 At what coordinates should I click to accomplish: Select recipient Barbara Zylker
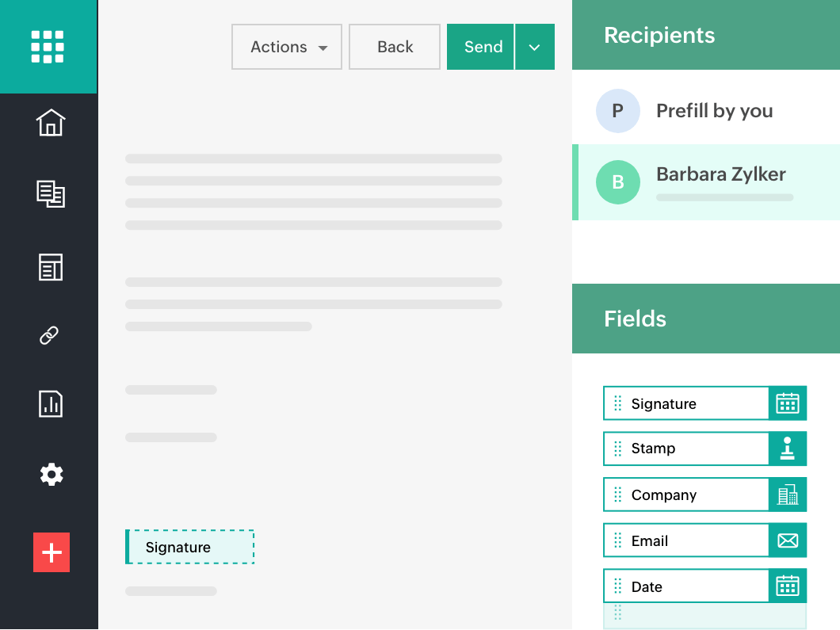pyautogui.click(x=706, y=182)
